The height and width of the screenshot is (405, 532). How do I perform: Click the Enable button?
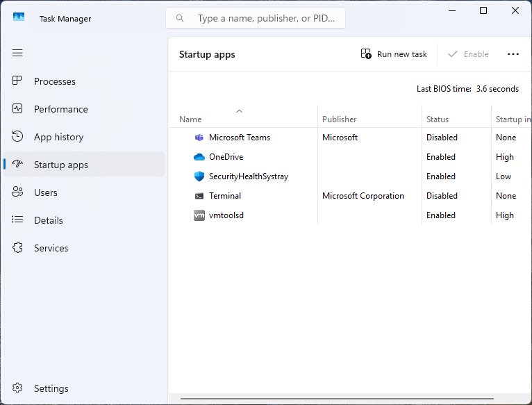pyautogui.click(x=469, y=54)
